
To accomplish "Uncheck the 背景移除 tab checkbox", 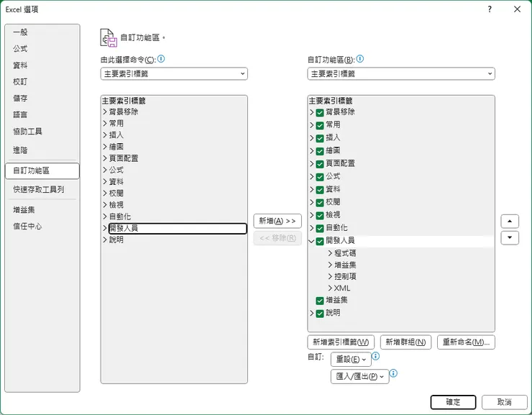I will click(x=320, y=113).
